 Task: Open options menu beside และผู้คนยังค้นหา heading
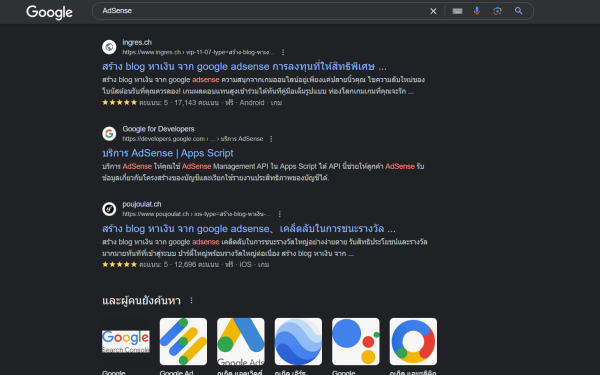[191, 301]
